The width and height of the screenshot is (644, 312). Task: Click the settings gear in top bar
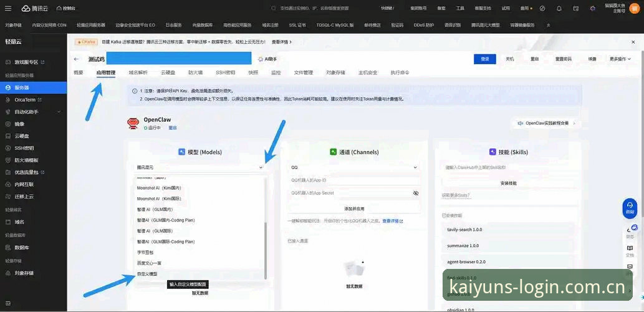[592, 8]
